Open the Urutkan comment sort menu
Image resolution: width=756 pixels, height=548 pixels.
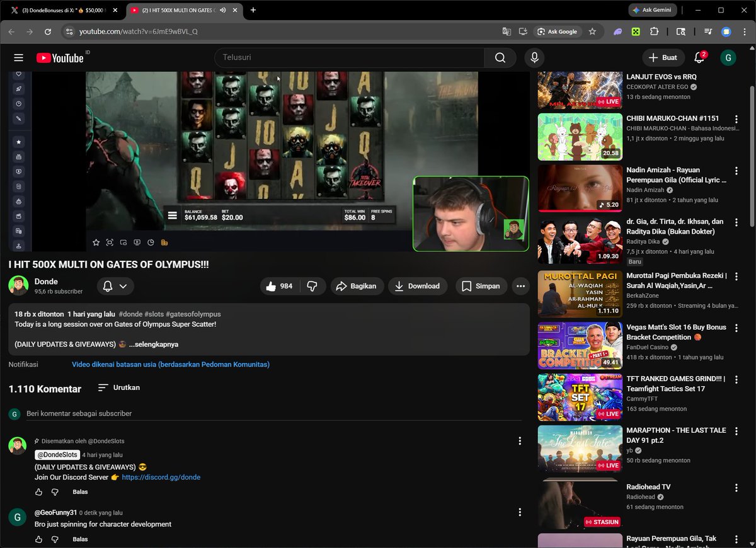(x=119, y=387)
